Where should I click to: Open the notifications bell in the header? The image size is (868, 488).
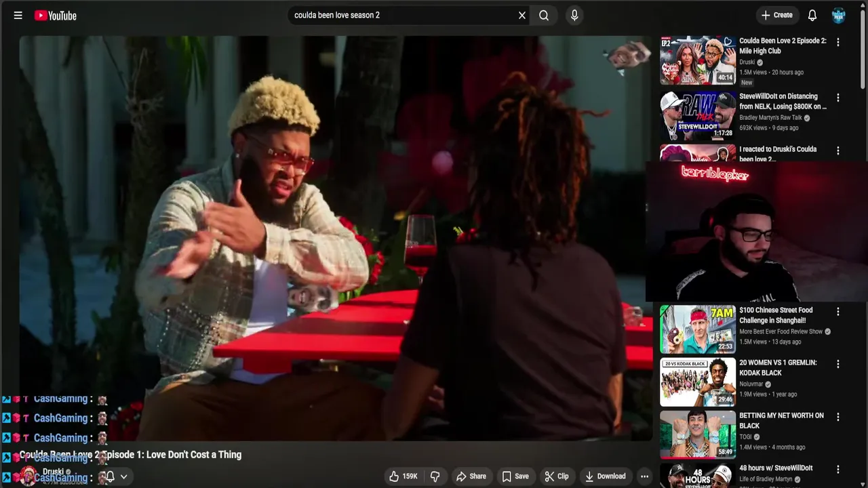pos(812,15)
